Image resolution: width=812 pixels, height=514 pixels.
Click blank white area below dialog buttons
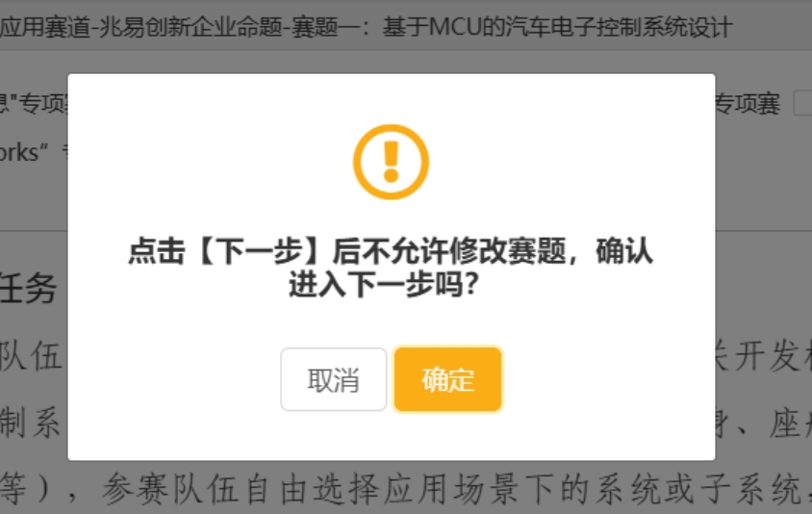[x=391, y=436]
